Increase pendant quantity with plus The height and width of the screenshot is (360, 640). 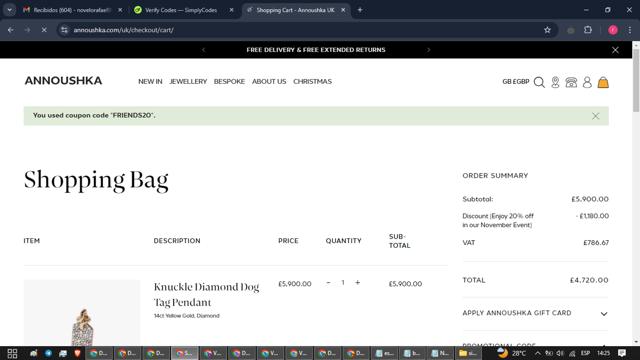point(358,282)
